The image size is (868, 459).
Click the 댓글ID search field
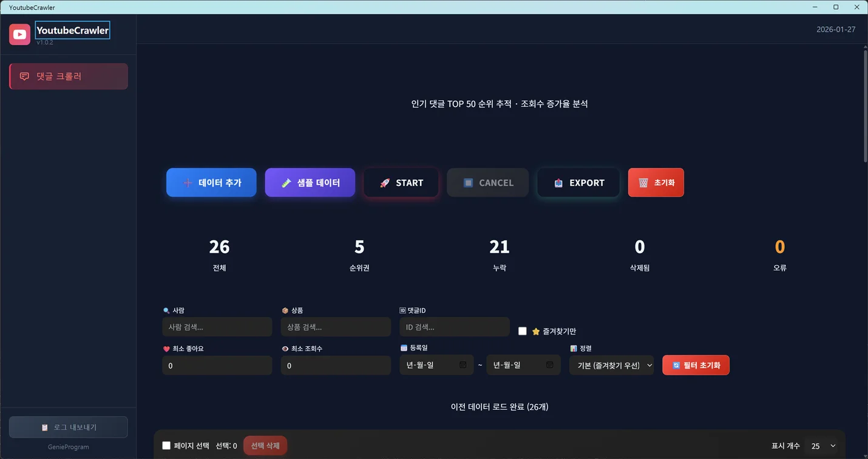tap(454, 327)
